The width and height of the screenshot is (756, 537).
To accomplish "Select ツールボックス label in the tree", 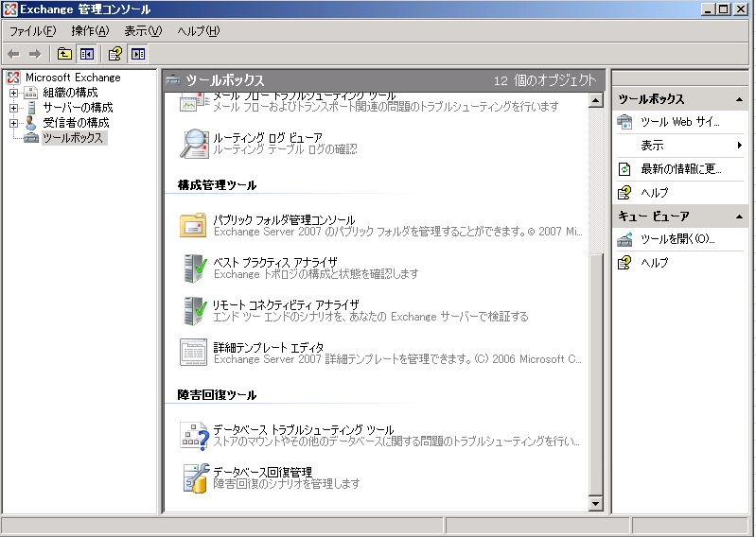I will click(73, 138).
